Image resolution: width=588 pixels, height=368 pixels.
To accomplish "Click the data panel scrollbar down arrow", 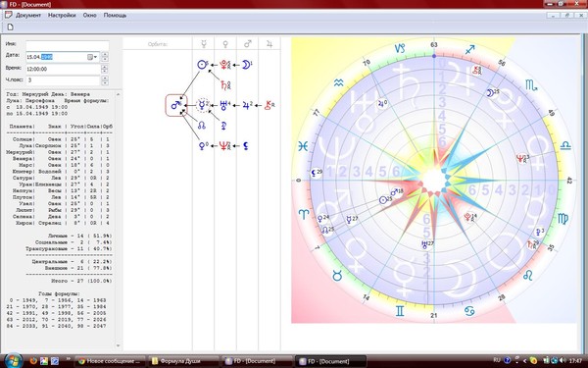I will tap(119, 345).
